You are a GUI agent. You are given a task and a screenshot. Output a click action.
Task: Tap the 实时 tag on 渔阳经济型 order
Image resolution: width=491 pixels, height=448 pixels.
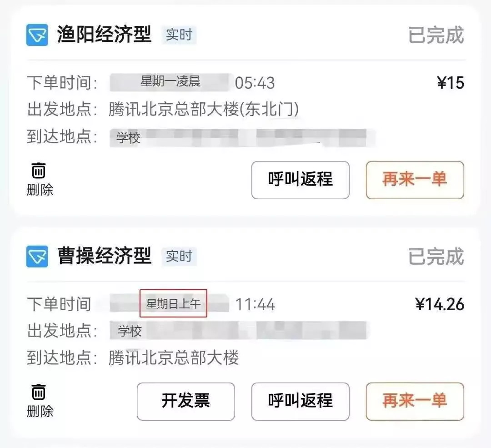pos(179,35)
